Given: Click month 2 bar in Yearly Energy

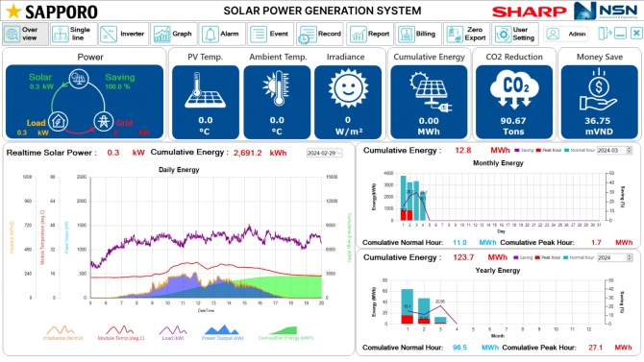Looking at the screenshot, I should point(424,311).
